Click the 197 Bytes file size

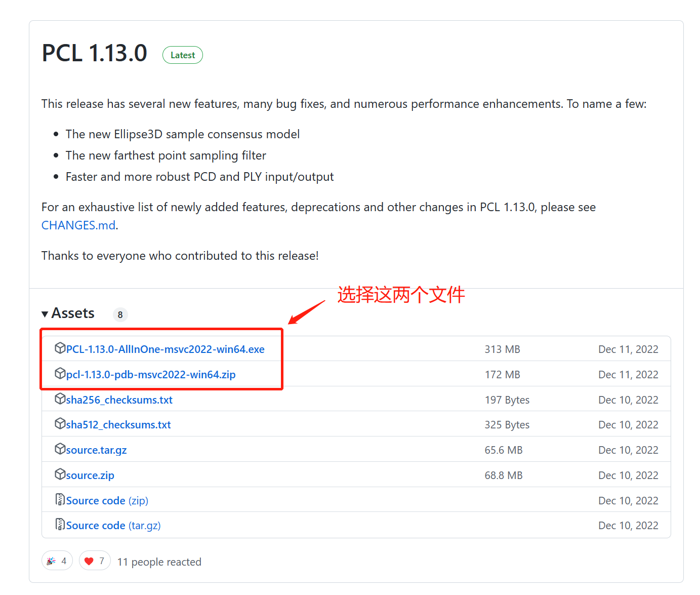507,400
